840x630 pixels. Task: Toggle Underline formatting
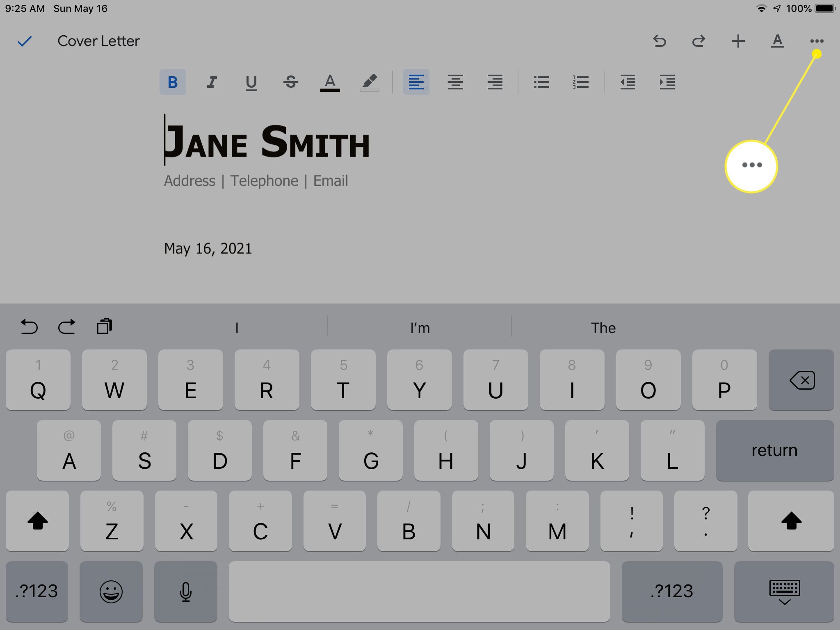251,82
